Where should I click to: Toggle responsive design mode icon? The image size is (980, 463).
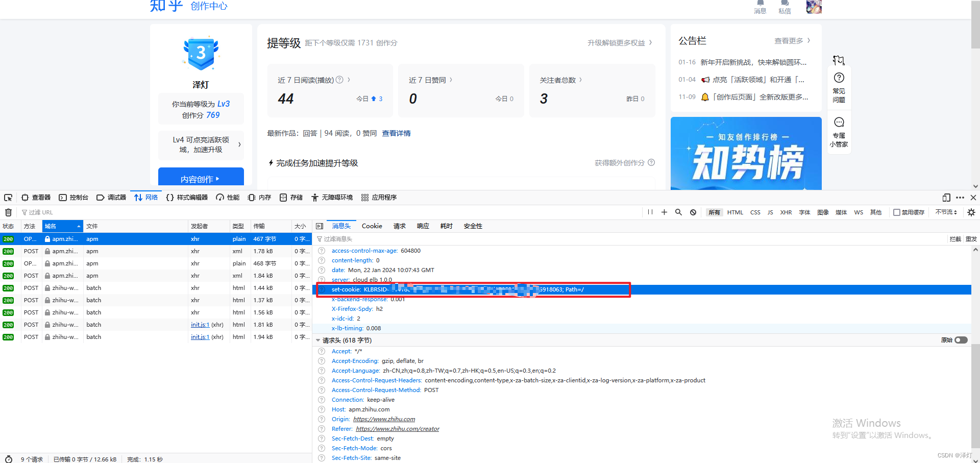pyautogui.click(x=946, y=198)
